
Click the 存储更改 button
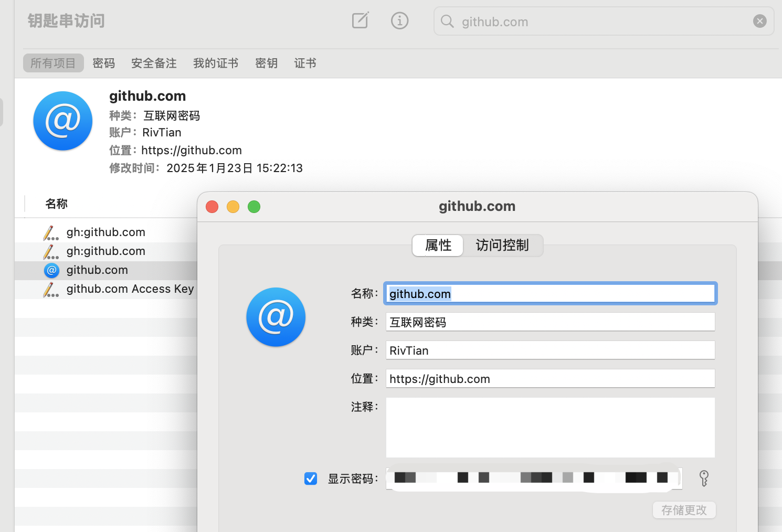pos(684,510)
